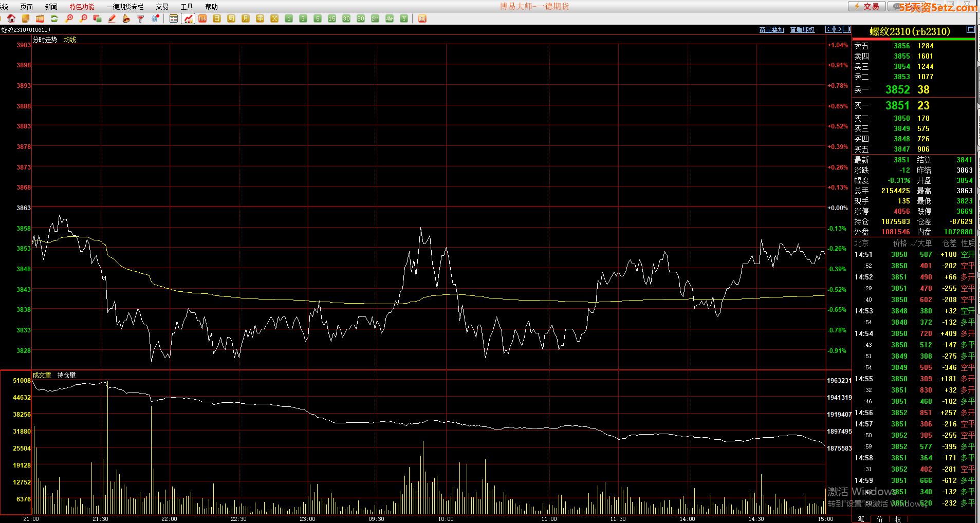The width and height of the screenshot is (980, 523).
Task: Click the 商品叠加 link
Action: click(x=771, y=30)
